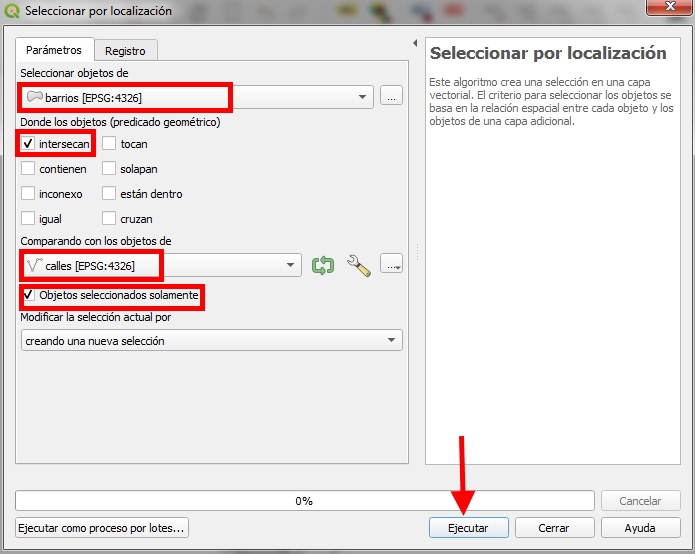Click browse button next to calles layer
This screenshot has width=695, height=554.
pyautogui.click(x=391, y=263)
